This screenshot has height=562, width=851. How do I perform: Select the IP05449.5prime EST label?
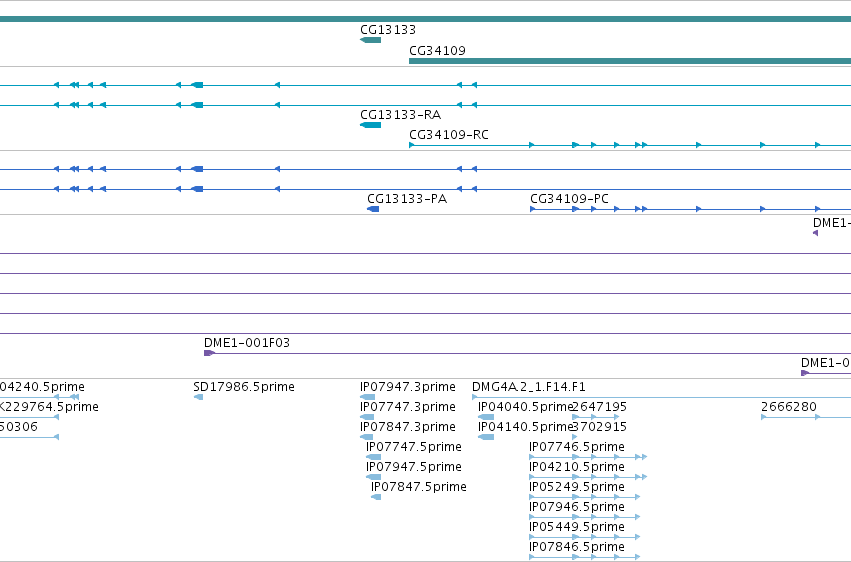click(x=576, y=527)
